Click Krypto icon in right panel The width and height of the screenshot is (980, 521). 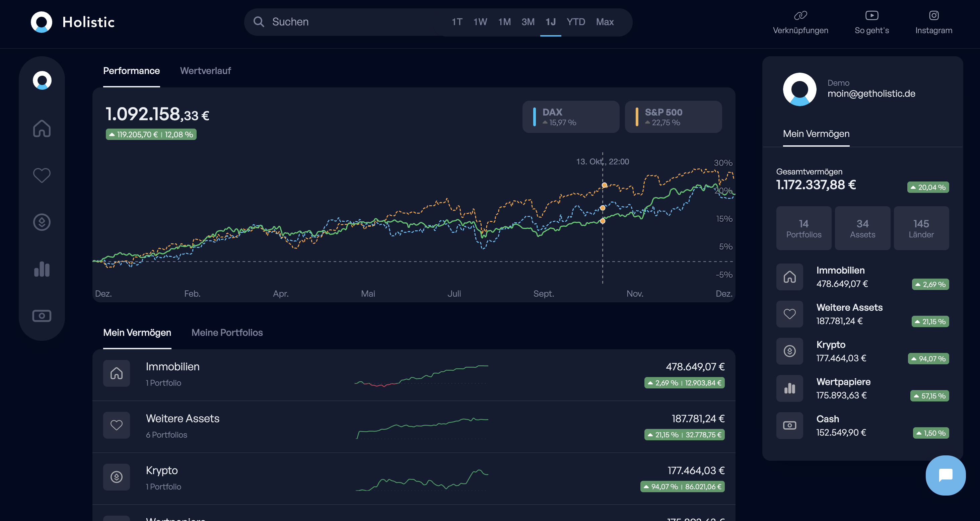pyautogui.click(x=789, y=351)
